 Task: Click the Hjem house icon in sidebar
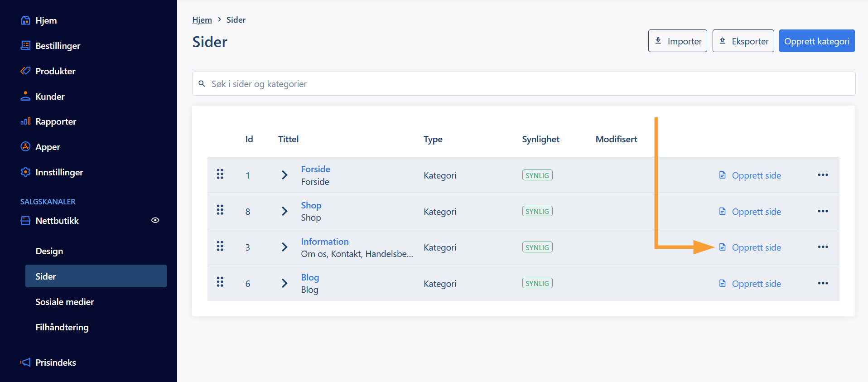coord(25,20)
